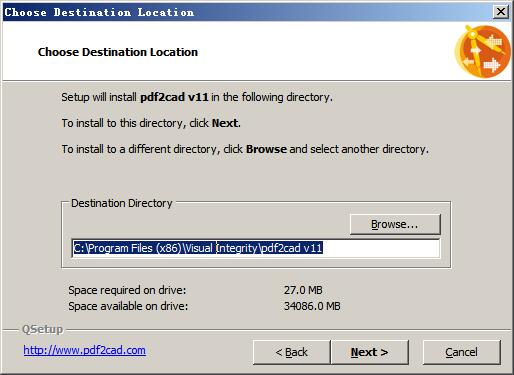Click the Space available on drive label
The width and height of the screenshot is (514, 375).
128,306
